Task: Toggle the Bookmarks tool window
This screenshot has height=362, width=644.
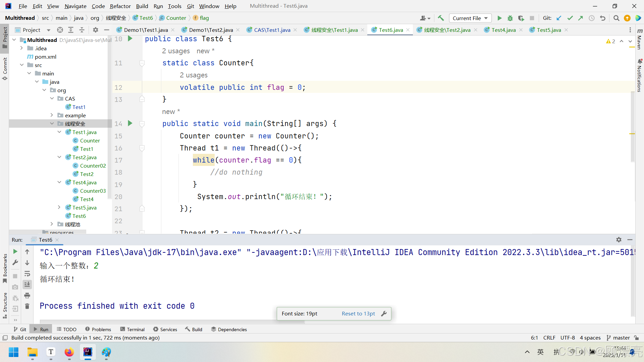Action: 5,268
